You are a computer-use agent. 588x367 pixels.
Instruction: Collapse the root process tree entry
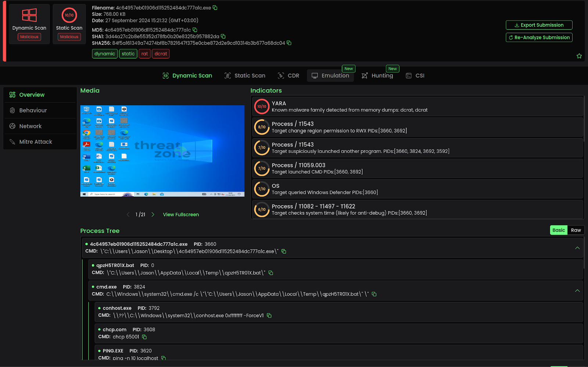point(577,248)
